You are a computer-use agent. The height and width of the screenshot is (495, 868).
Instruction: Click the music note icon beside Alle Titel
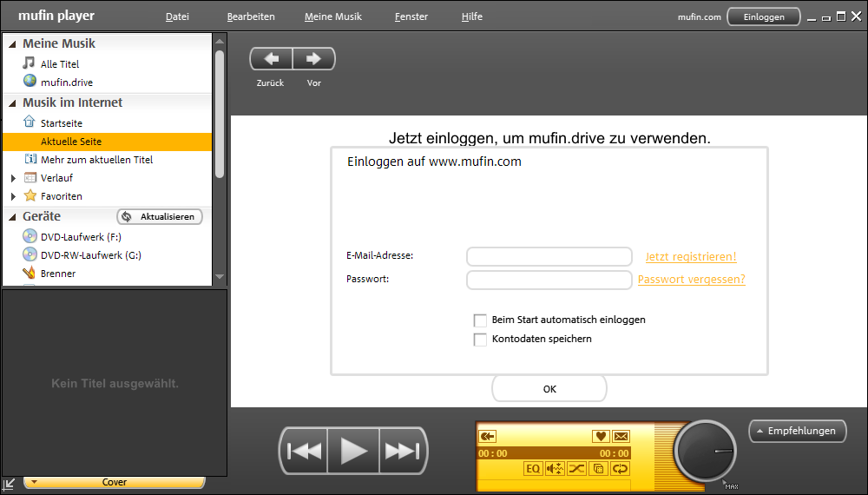pyautogui.click(x=29, y=63)
